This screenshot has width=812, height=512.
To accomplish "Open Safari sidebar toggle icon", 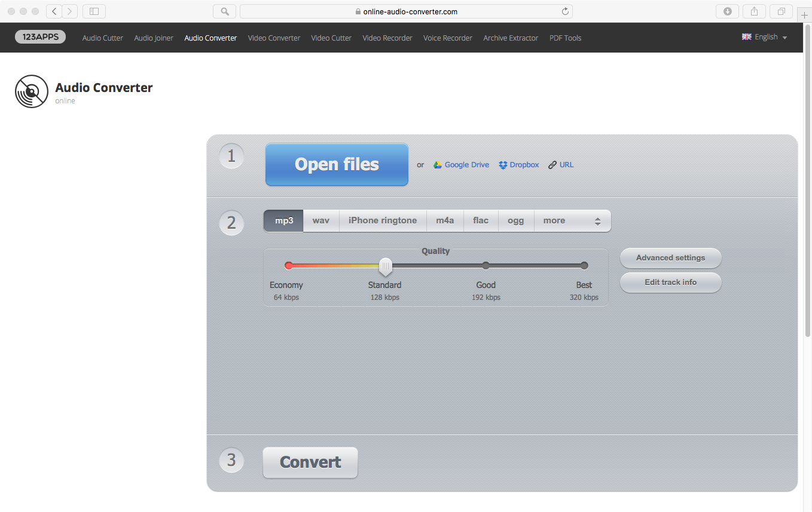I will pos(94,11).
